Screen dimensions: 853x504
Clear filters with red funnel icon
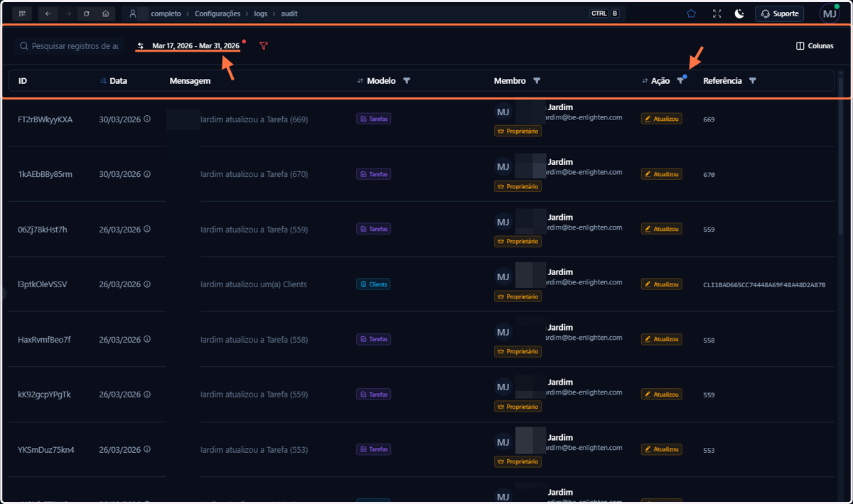[264, 45]
